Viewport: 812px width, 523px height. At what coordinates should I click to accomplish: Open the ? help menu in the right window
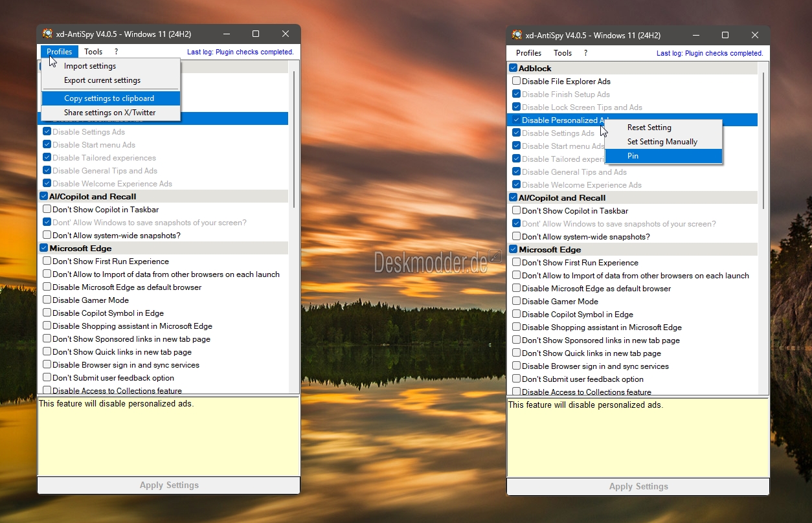pyautogui.click(x=586, y=53)
